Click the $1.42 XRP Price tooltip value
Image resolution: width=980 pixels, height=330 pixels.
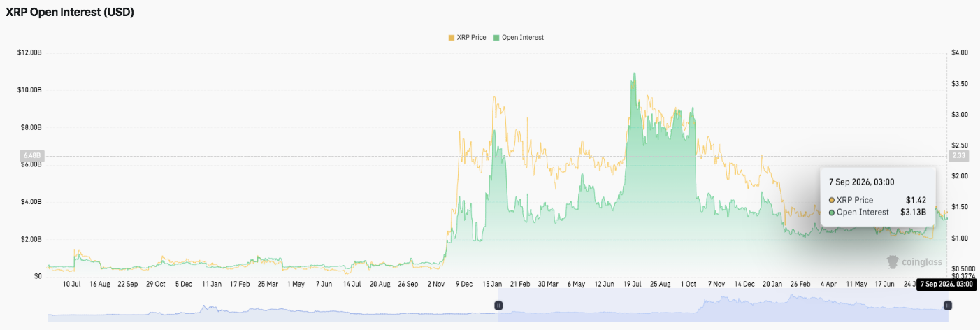916,200
